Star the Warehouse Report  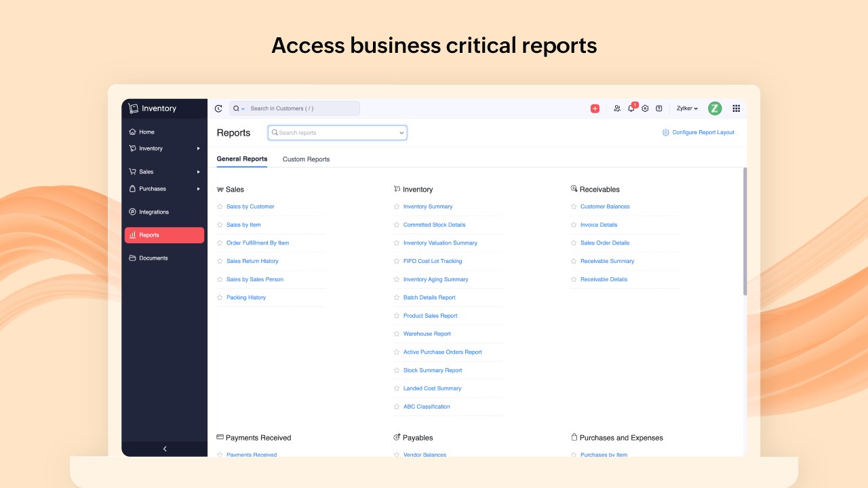point(397,334)
